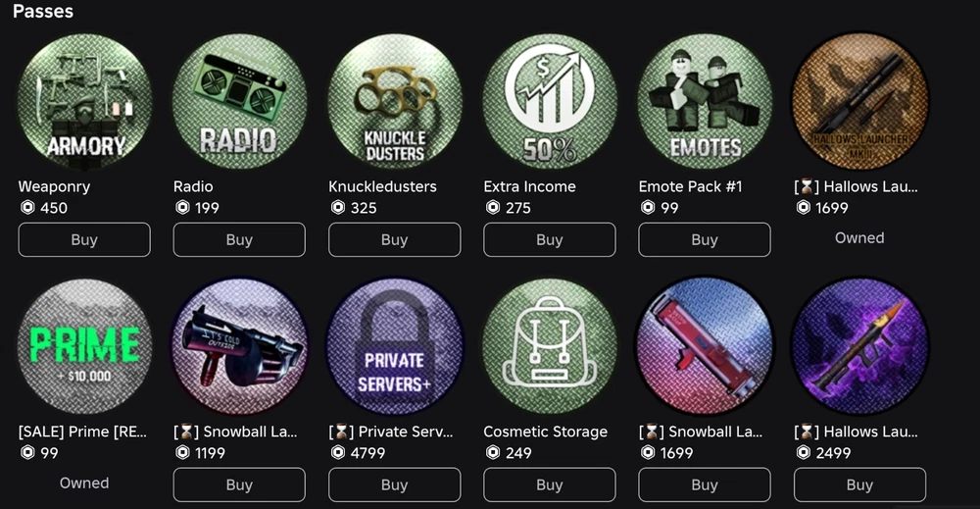The image size is (980, 509).
Task: Open the Armory Weaponry pass icon
Action: tap(84, 101)
